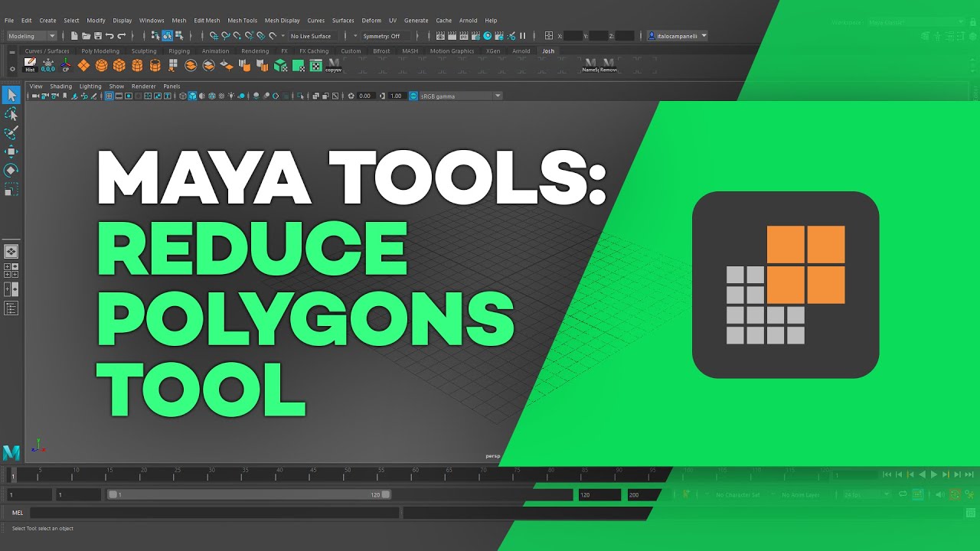Activate the Rotate tool in toolbox
The width and height of the screenshot is (980, 551).
tap(11, 170)
